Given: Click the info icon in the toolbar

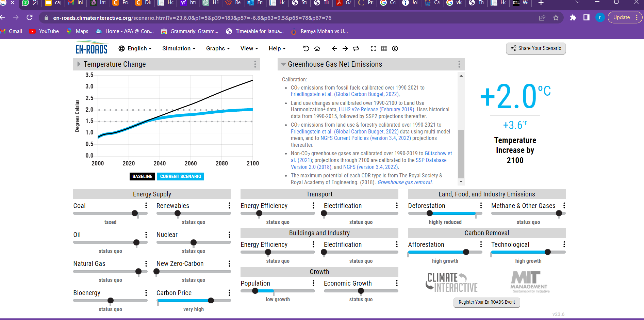Looking at the screenshot, I should pyautogui.click(x=395, y=48).
